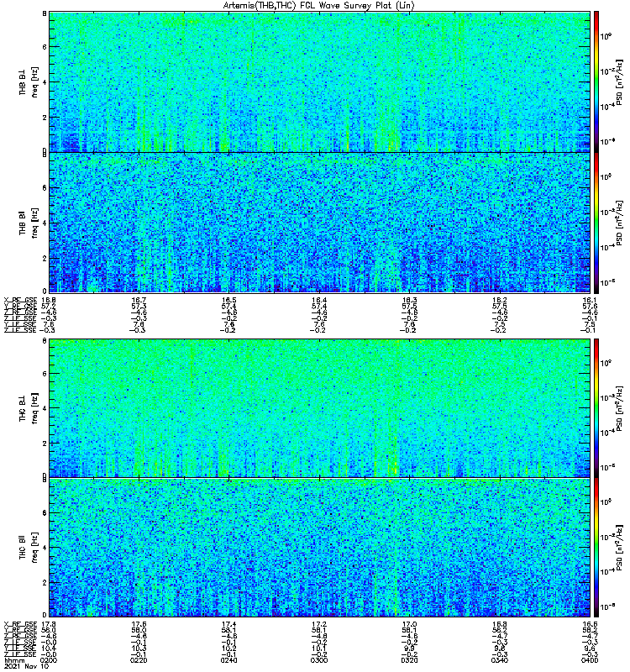Click THB Y_RE_GSE value '57.2'
630x672 pixels.
point(49,307)
